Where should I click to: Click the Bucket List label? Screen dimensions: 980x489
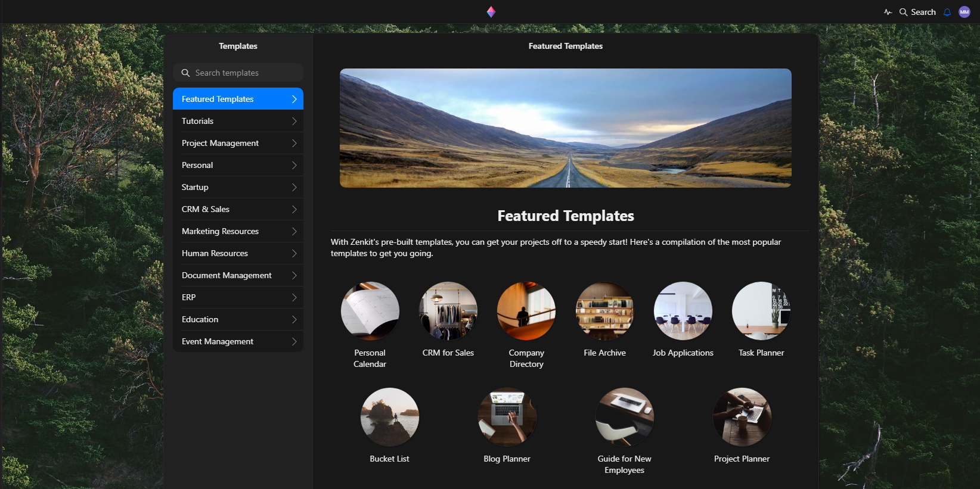tap(390, 459)
